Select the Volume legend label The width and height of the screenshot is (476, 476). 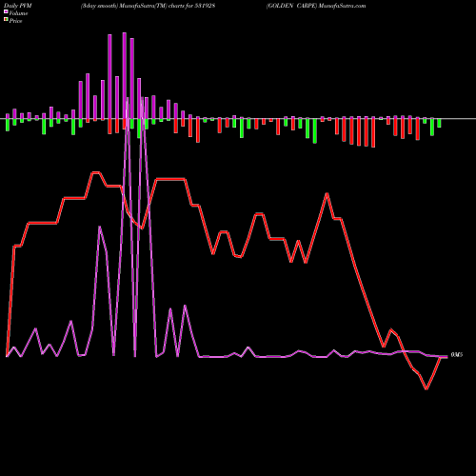pos(18,13)
